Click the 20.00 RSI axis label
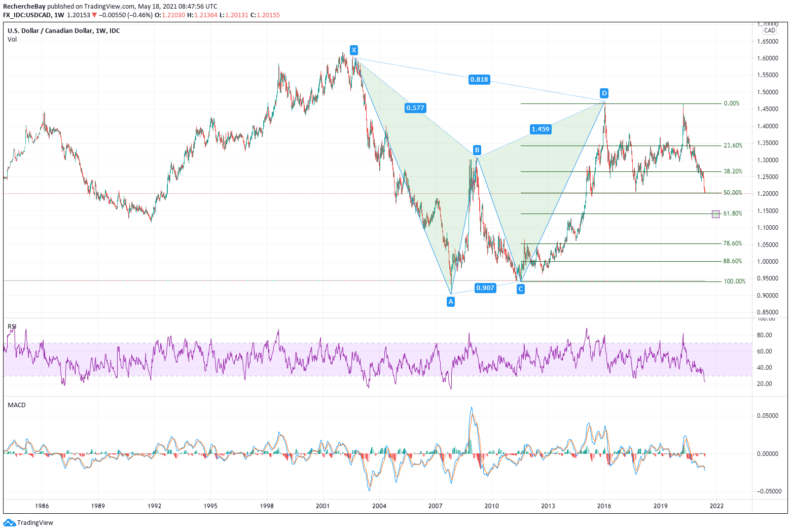The height and width of the screenshot is (532, 791). (765, 384)
